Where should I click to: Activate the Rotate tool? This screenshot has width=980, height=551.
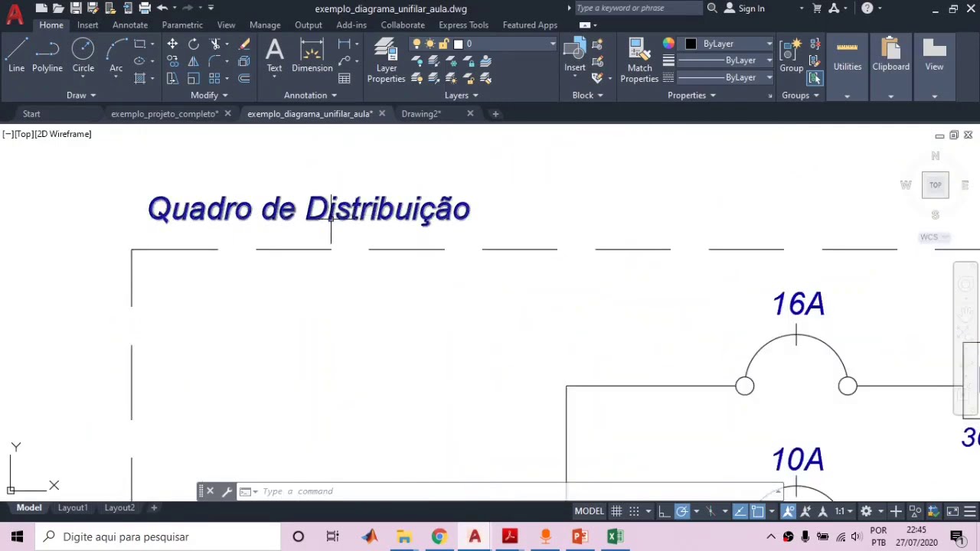(x=194, y=44)
